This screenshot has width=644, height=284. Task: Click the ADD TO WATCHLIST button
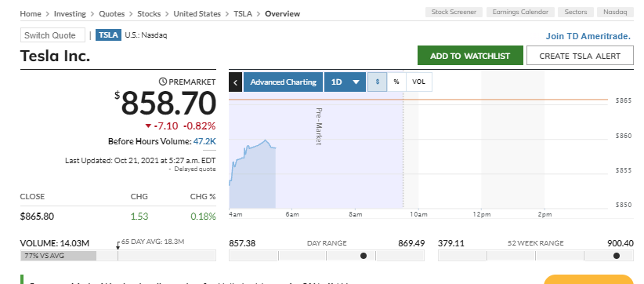pos(470,56)
